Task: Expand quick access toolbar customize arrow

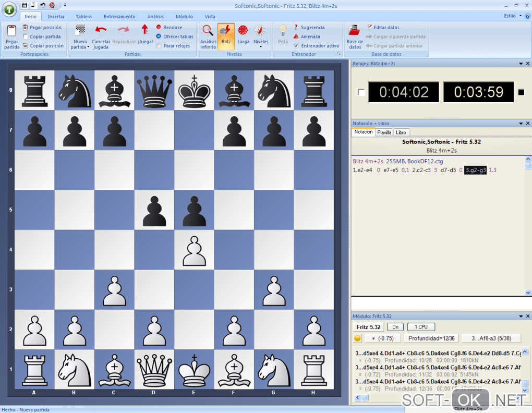Action: [x=65, y=5]
